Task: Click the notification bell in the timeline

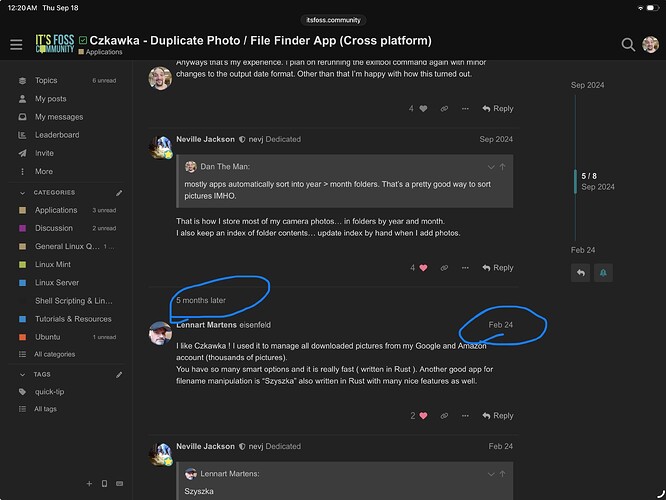Action: [x=604, y=272]
